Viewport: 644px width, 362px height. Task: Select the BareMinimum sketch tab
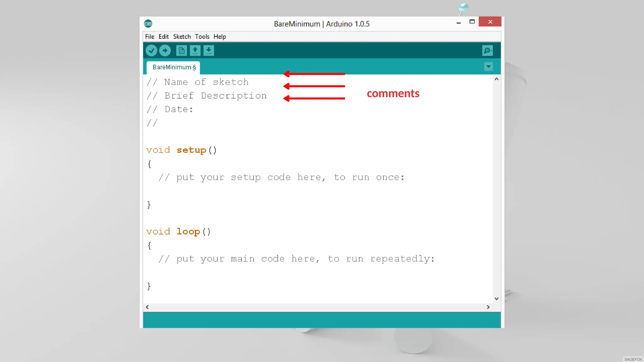click(x=174, y=67)
